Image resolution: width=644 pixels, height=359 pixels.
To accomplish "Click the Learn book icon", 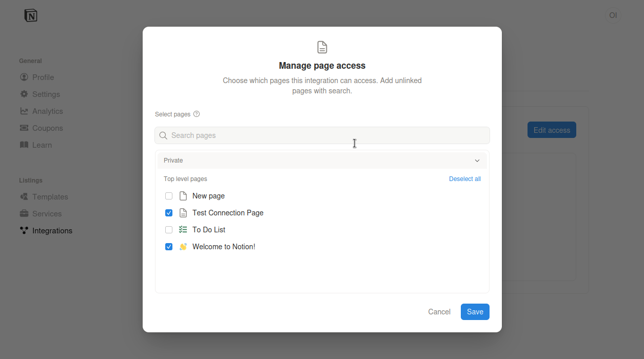I will coord(24,145).
